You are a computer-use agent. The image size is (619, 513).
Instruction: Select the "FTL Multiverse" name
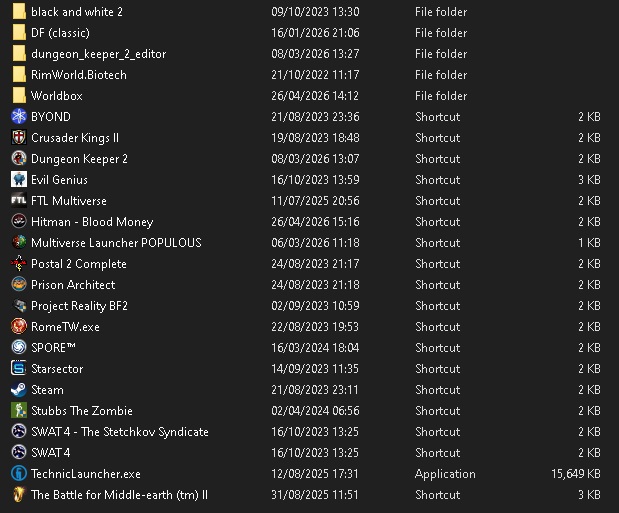click(69, 201)
